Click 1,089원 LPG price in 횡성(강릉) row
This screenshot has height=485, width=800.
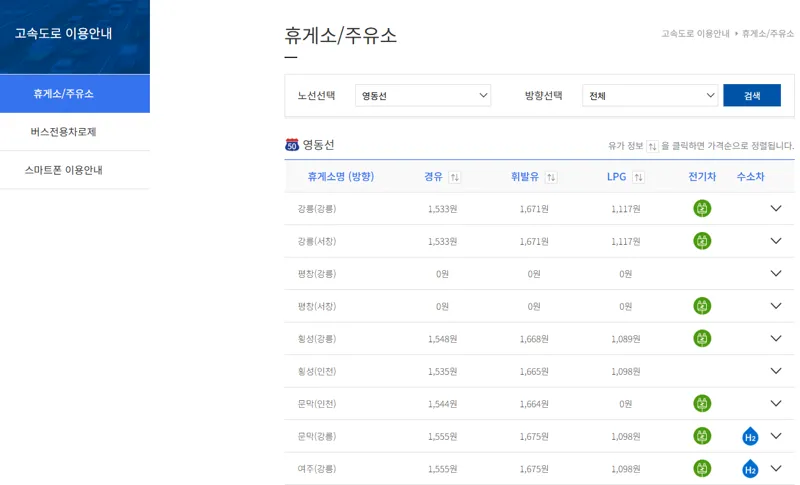[x=626, y=339]
